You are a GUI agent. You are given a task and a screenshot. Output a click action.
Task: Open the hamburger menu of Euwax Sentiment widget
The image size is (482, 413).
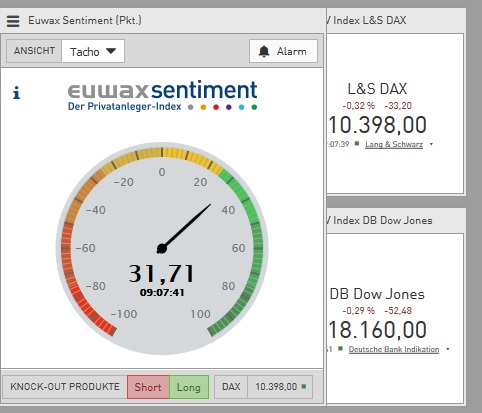[x=13, y=21]
